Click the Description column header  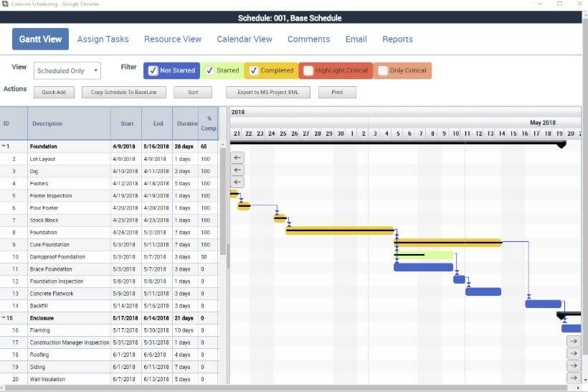click(69, 123)
